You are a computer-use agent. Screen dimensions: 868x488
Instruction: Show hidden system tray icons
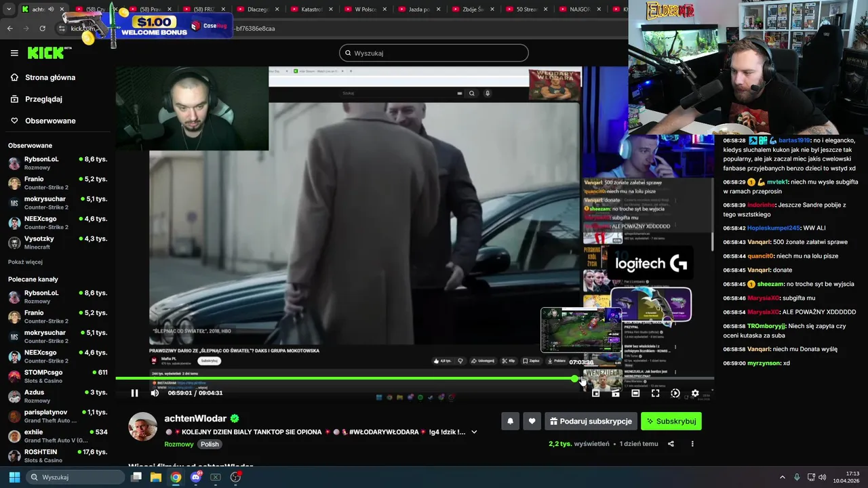pyautogui.click(x=782, y=477)
